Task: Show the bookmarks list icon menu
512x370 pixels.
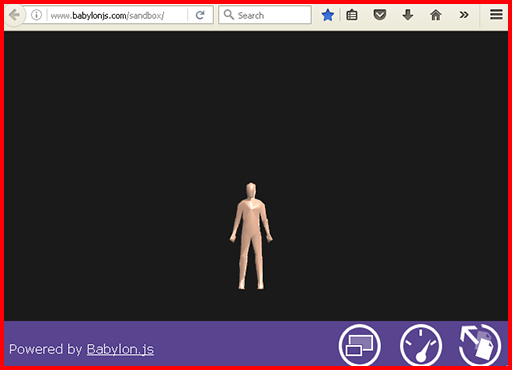Action: pyautogui.click(x=352, y=15)
